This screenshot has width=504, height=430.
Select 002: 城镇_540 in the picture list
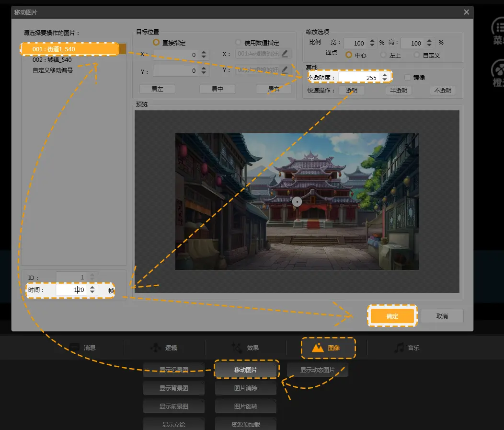[x=52, y=60]
